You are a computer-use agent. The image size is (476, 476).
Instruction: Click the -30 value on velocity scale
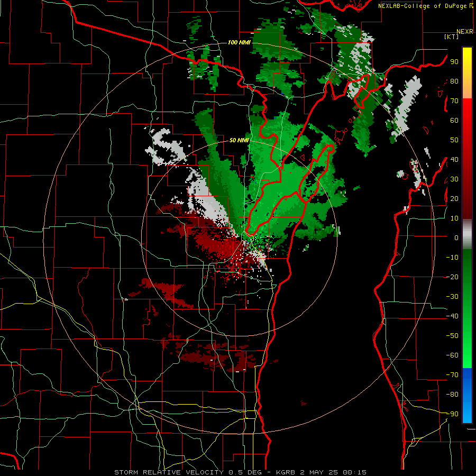[x=452, y=297]
